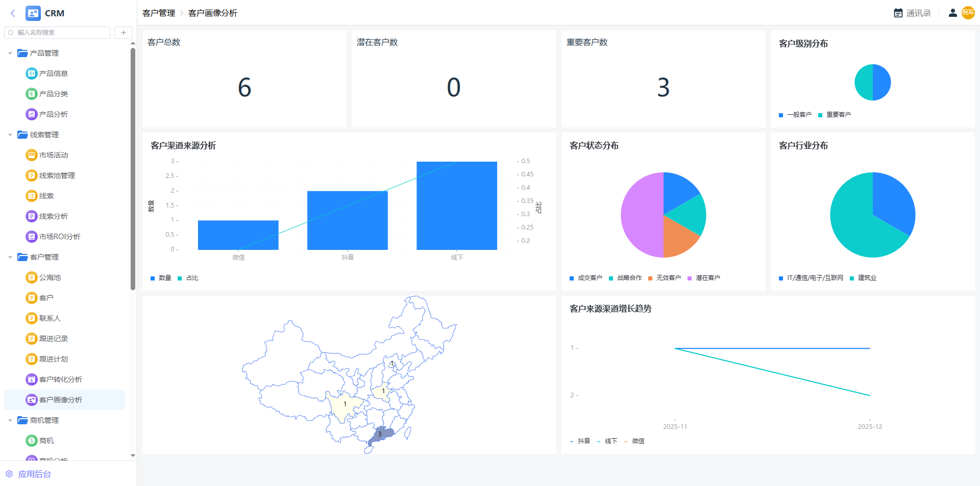Click the 产品信息 sidebar icon
Viewport: 980px width, 486px height.
pos(32,73)
